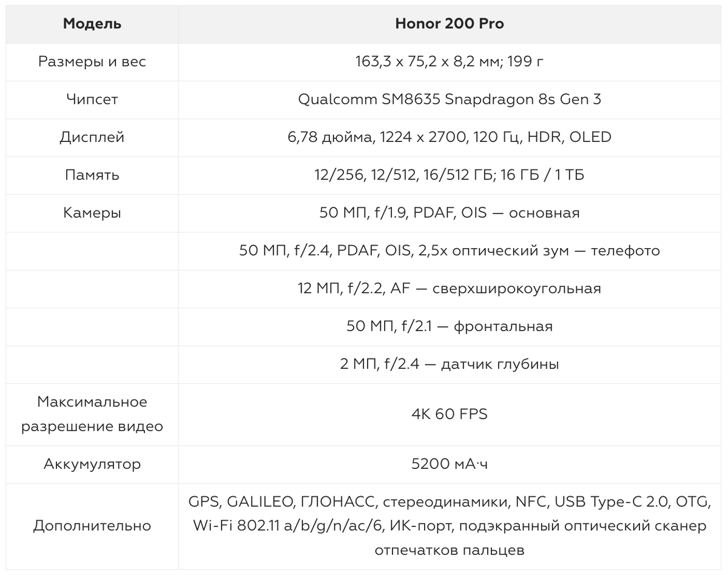Screen dimensions: 728x575
Task: Select the "Максимальное разрешение видео" label
Action: coord(92,414)
